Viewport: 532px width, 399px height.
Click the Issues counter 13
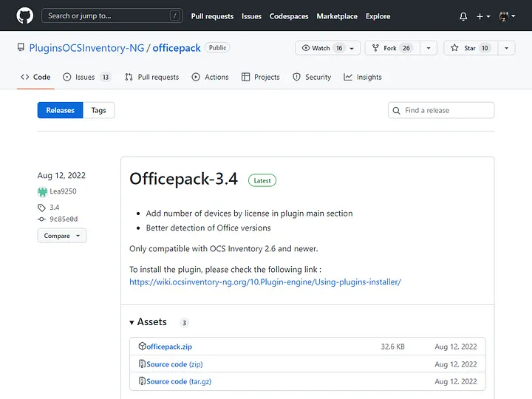[x=106, y=78]
